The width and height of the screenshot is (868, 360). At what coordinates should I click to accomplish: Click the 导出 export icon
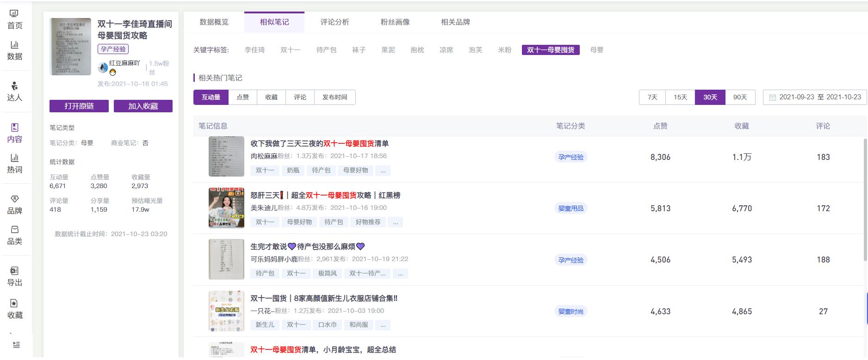click(x=14, y=271)
